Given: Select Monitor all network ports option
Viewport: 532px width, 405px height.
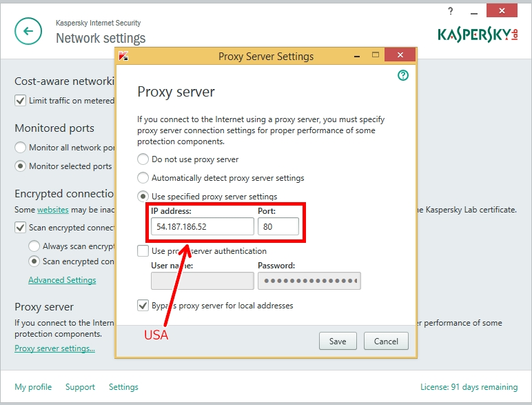Looking at the screenshot, I should click(x=21, y=148).
